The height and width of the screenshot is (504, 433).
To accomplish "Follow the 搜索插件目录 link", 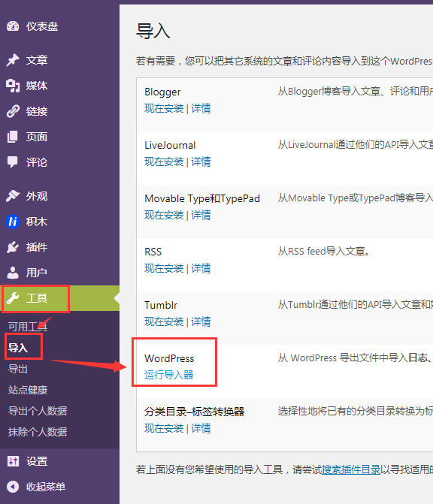I will coord(351,469).
